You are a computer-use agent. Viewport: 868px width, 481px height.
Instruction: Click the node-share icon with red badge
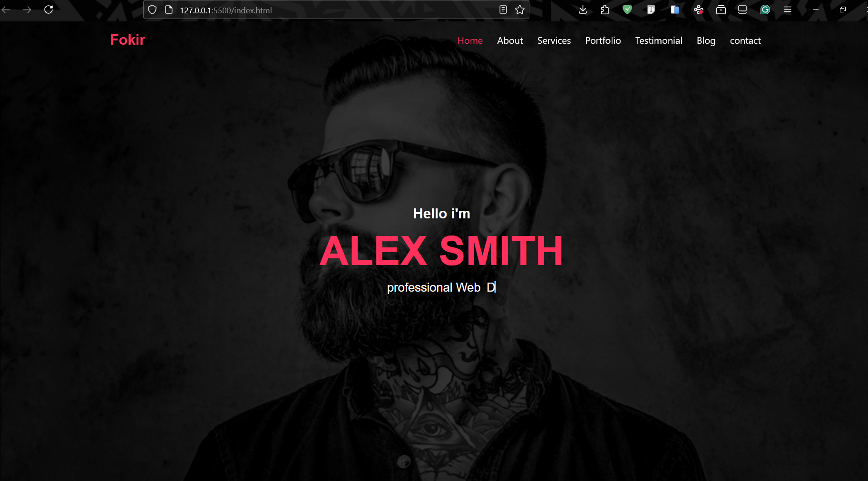[698, 10]
